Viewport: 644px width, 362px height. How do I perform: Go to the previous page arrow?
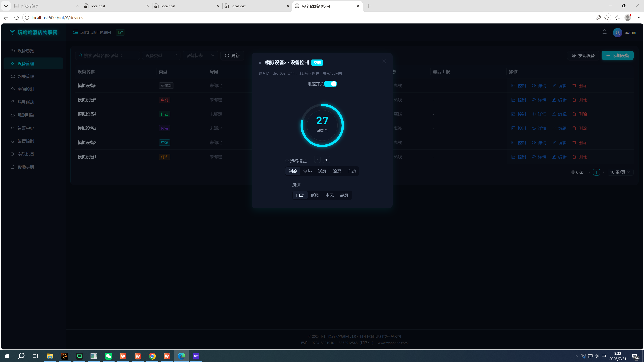click(x=589, y=172)
